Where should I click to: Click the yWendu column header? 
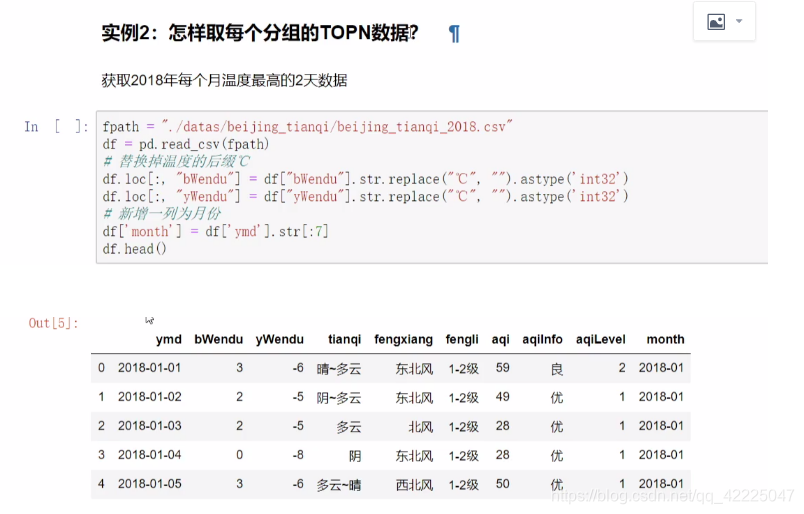coord(279,340)
